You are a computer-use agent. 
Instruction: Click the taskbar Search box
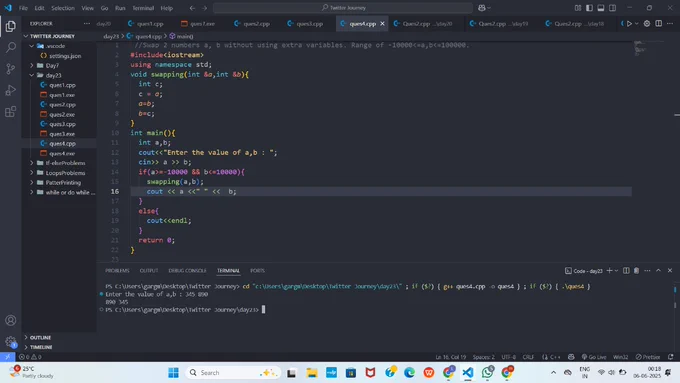click(x=234, y=373)
